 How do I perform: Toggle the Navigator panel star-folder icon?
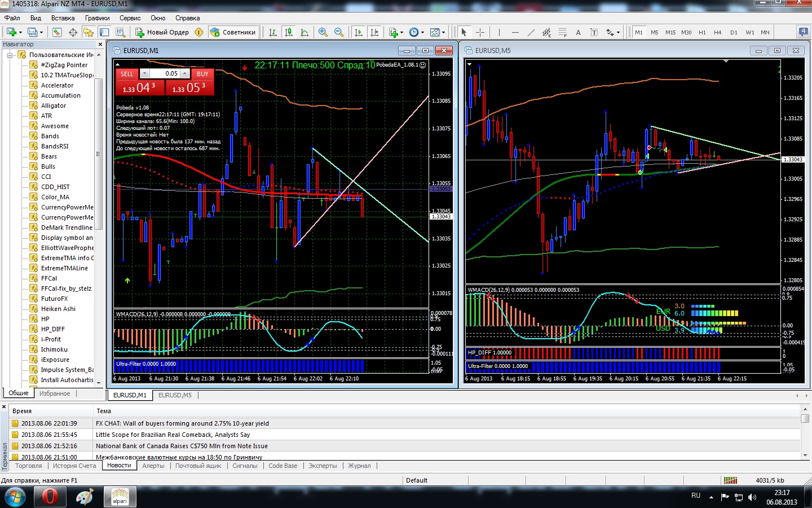[89, 32]
